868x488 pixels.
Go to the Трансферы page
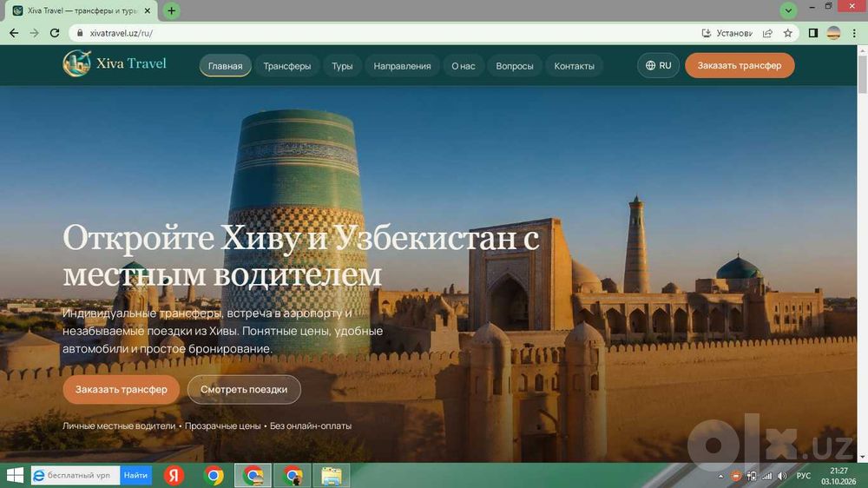coord(286,66)
